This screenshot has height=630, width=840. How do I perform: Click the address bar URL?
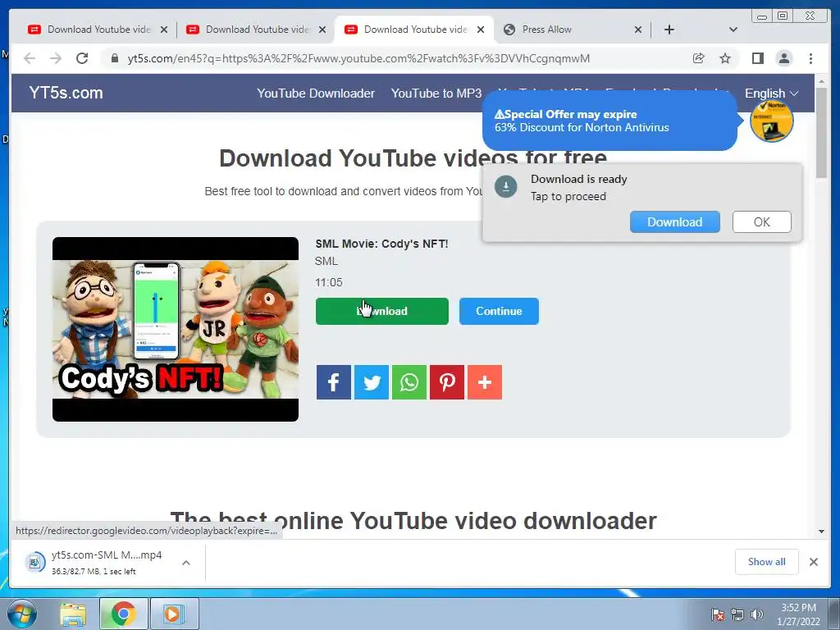(359, 58)
